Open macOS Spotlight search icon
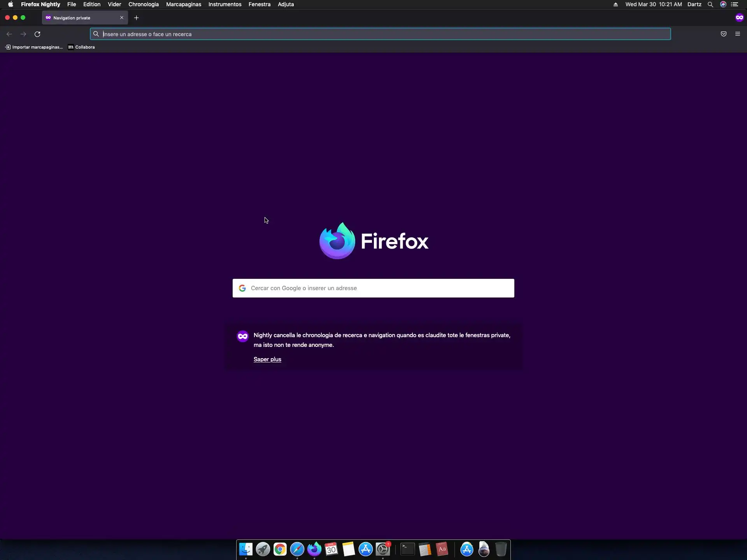The height and width of the screenshot is (560, 747). pos(710,4)
